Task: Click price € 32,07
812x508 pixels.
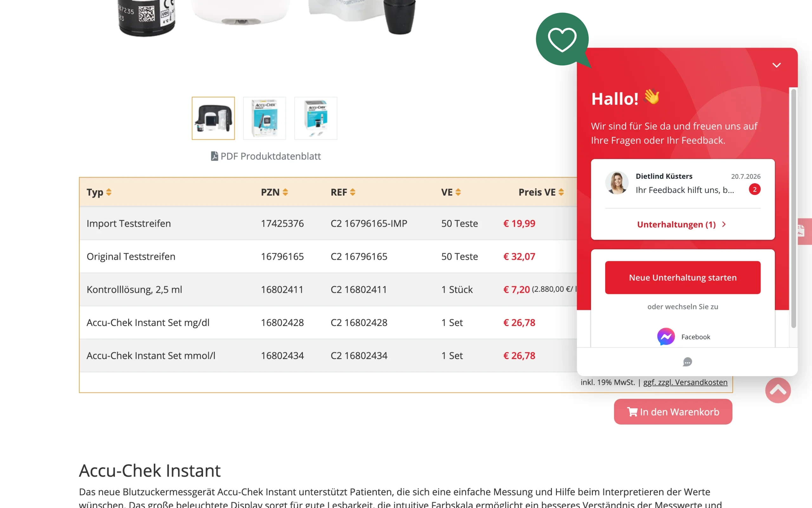Action: point(520,257)
